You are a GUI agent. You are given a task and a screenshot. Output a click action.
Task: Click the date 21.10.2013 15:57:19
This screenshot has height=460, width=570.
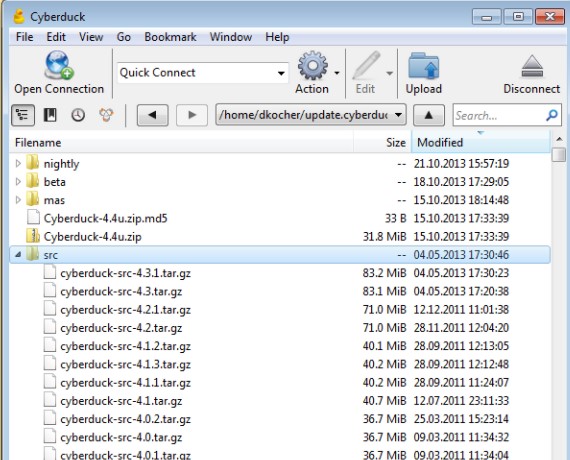point(461,164)
